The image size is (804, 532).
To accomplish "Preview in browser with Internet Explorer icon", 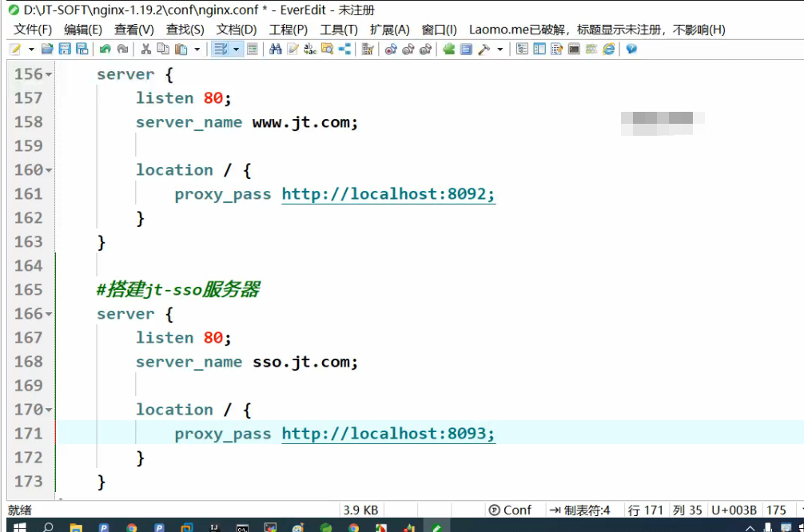I will pos(609,50).
